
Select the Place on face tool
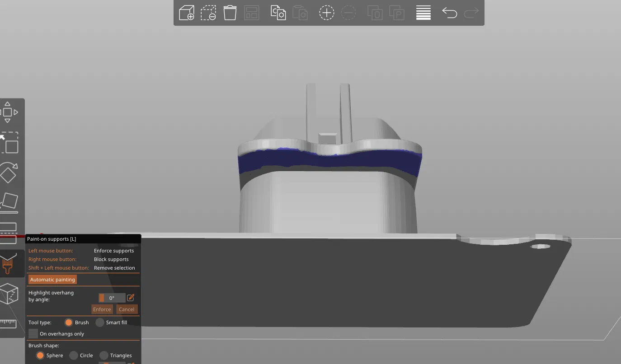coord(9,203)
